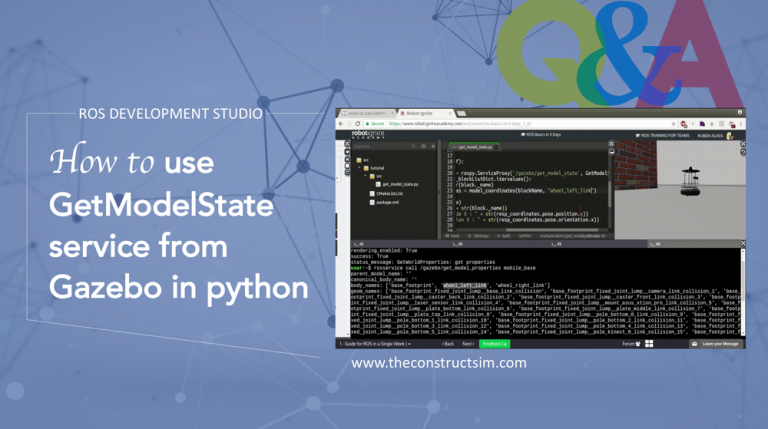Viewport: 768px width, 429px height.
Task: Bookmark page with the star icon
Action: click(x=673, y=124)
